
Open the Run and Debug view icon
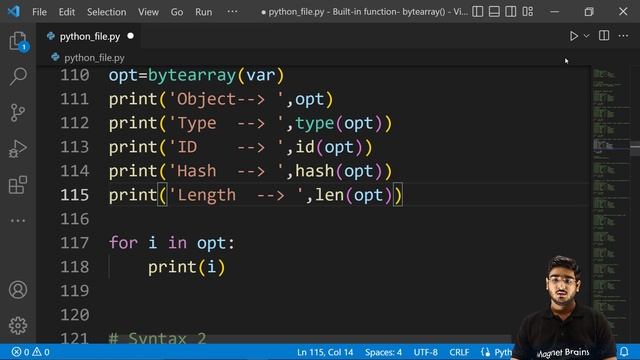pos(18,149)
